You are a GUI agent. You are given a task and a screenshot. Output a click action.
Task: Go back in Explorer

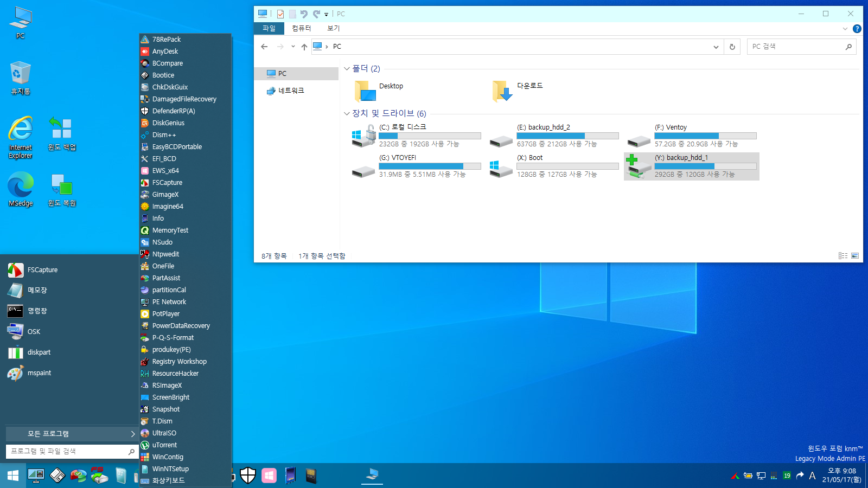point(264,47)
